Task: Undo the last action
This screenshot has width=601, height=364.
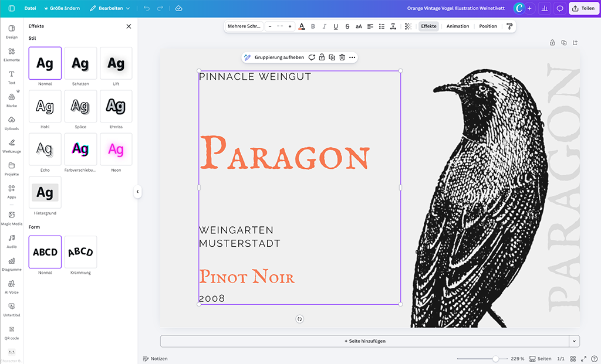Action: coord(146,8)
